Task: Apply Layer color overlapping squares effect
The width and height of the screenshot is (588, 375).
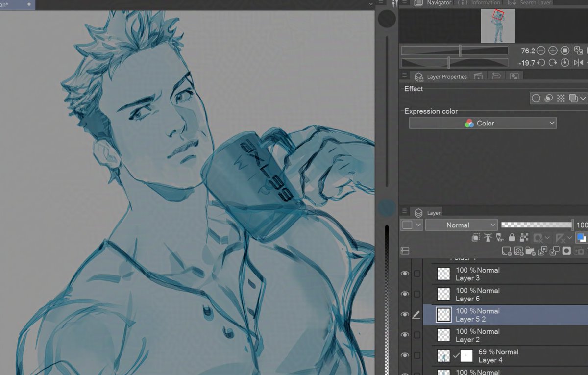Action: pyautogui.click(x=573, y=99)
